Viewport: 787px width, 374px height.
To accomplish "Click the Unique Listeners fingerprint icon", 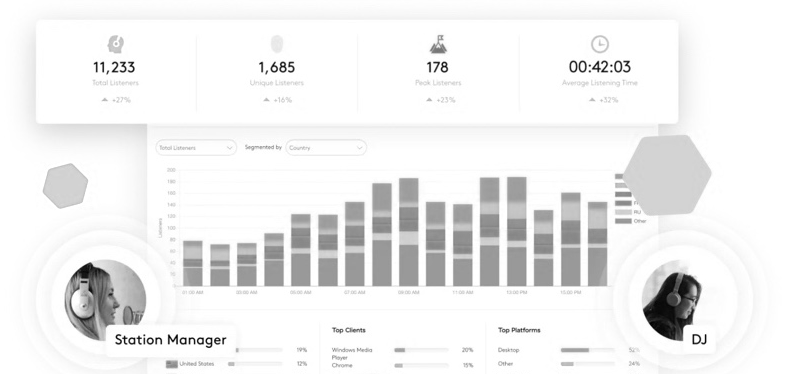I will 277,44.
